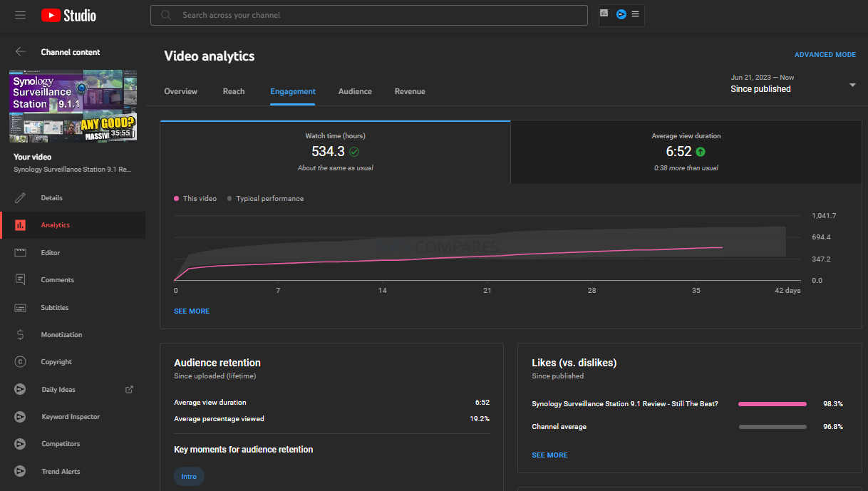Focus the Search across your channel field

tap(369, 15)
